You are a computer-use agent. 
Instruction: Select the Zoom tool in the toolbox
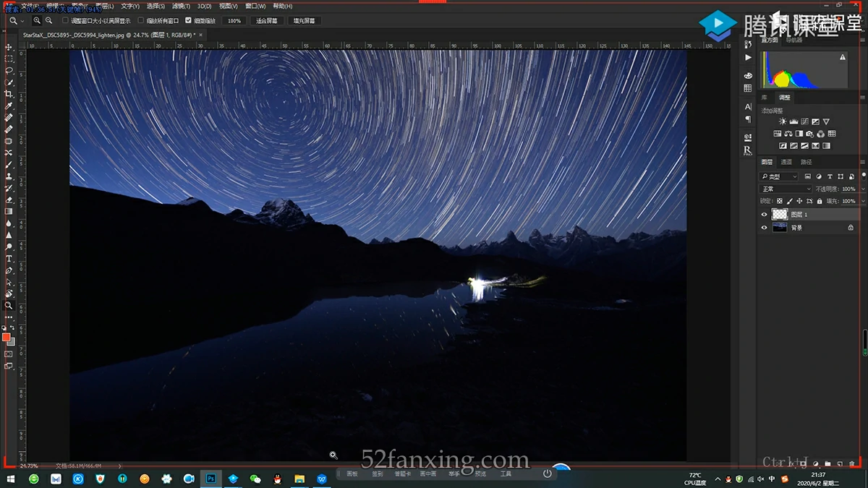click(9, 306)
